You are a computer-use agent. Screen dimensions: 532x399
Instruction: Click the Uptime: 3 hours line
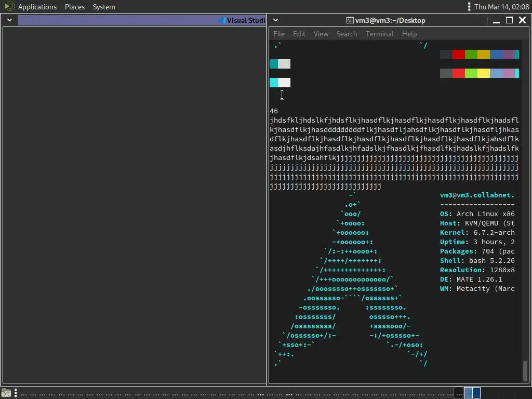477,242
